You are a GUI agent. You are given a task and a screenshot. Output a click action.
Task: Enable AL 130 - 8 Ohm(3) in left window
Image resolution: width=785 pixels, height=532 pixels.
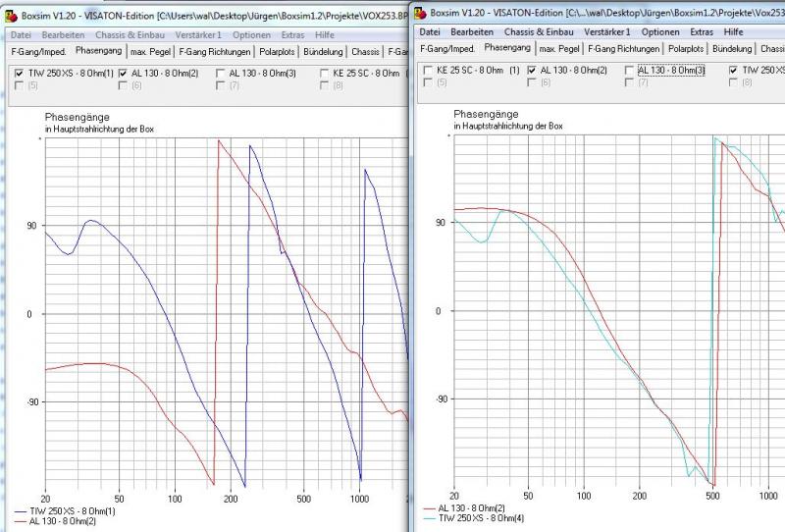coord(220,74)
